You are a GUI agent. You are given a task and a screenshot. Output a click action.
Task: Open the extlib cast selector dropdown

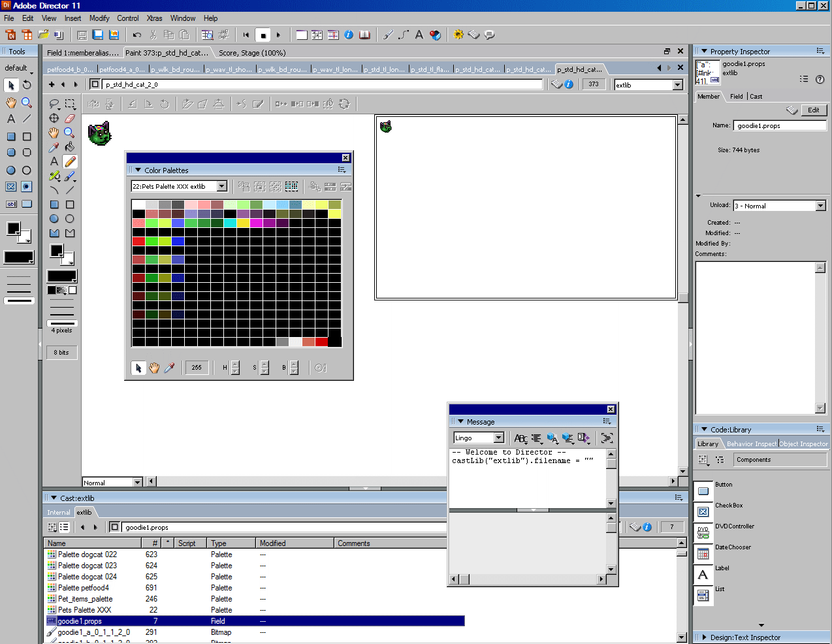(678, 85)
